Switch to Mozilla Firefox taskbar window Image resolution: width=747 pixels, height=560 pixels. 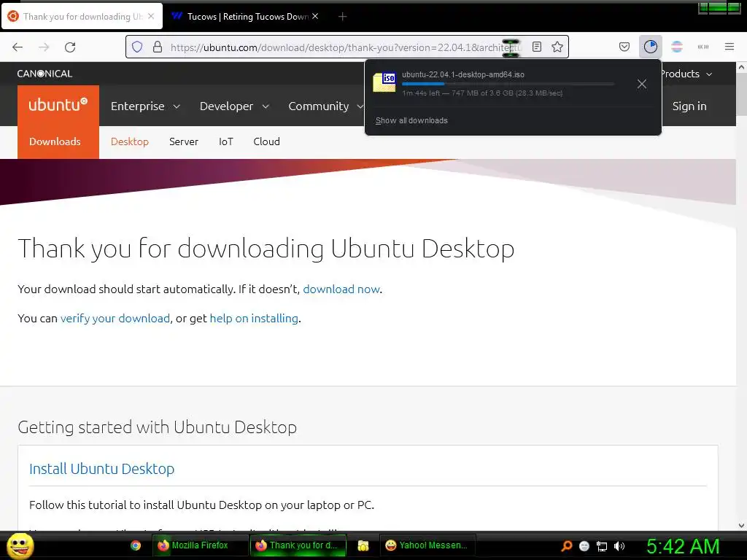coord(200,545)
